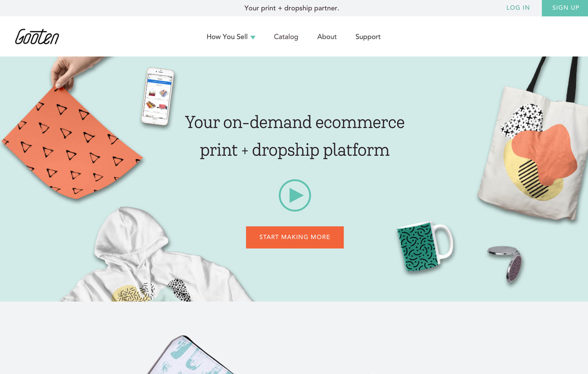Click the hero headline text
The image size is (588, 374).
click(295, 136)
